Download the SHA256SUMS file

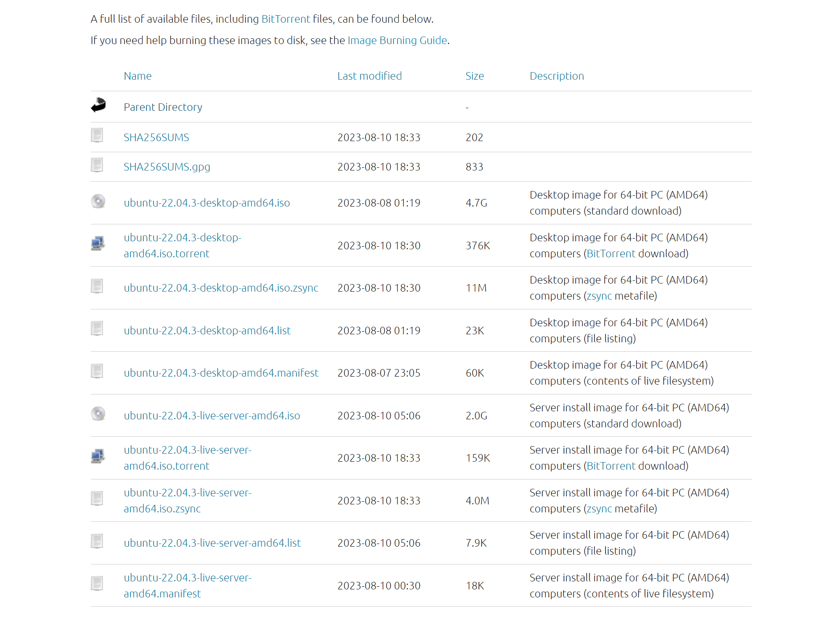156,138
